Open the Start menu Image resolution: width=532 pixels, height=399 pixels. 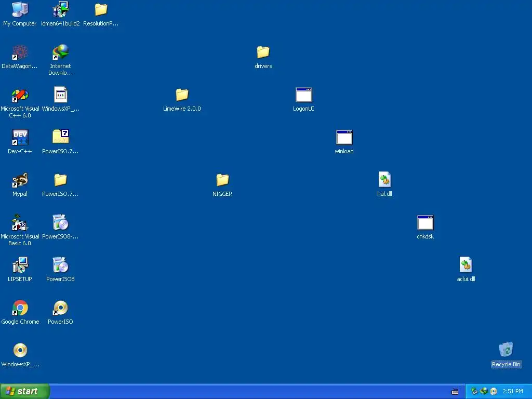coord(25,391)
